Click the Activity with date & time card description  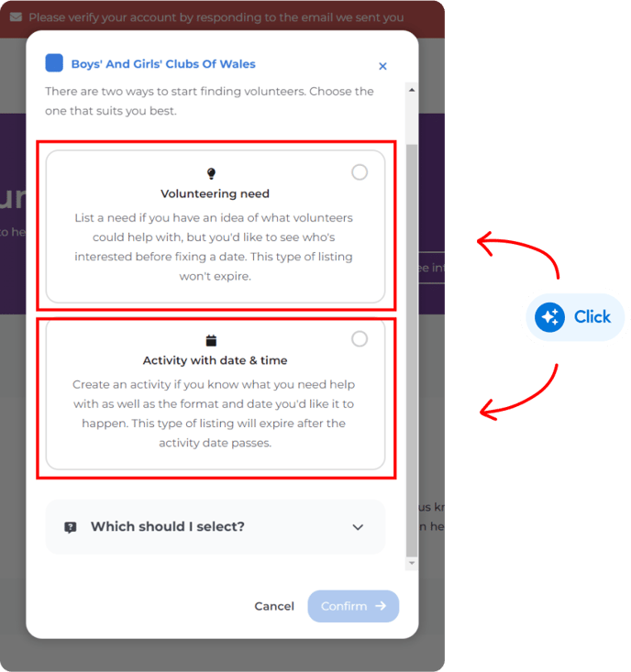point(214,413)
